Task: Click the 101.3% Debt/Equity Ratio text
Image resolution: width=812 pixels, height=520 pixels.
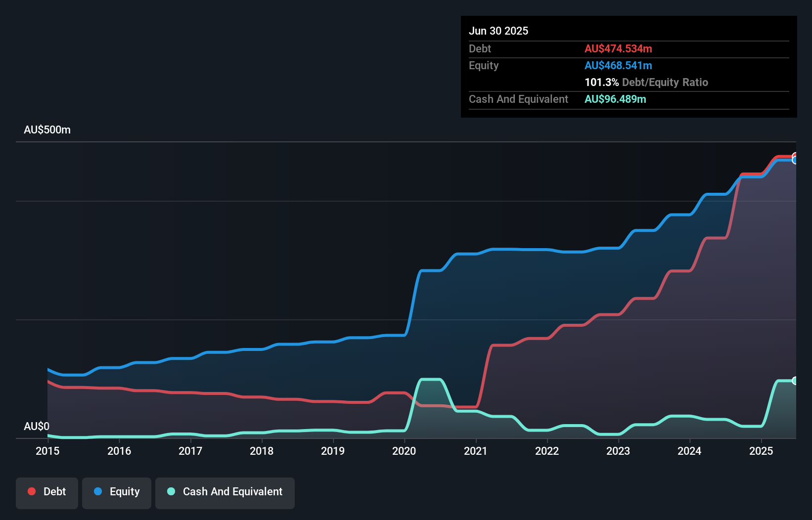Action: [x=646, y=82]
